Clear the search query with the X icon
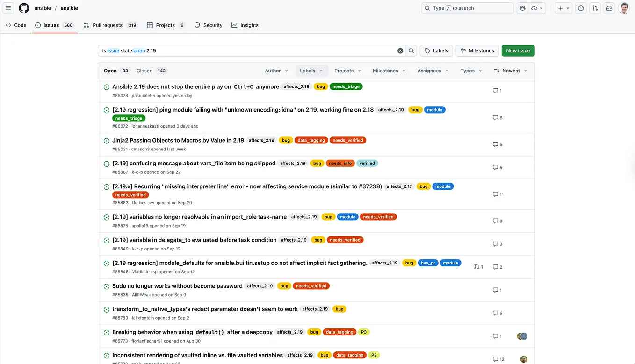This screenshot has height=364, width=635. pos(400,50)
